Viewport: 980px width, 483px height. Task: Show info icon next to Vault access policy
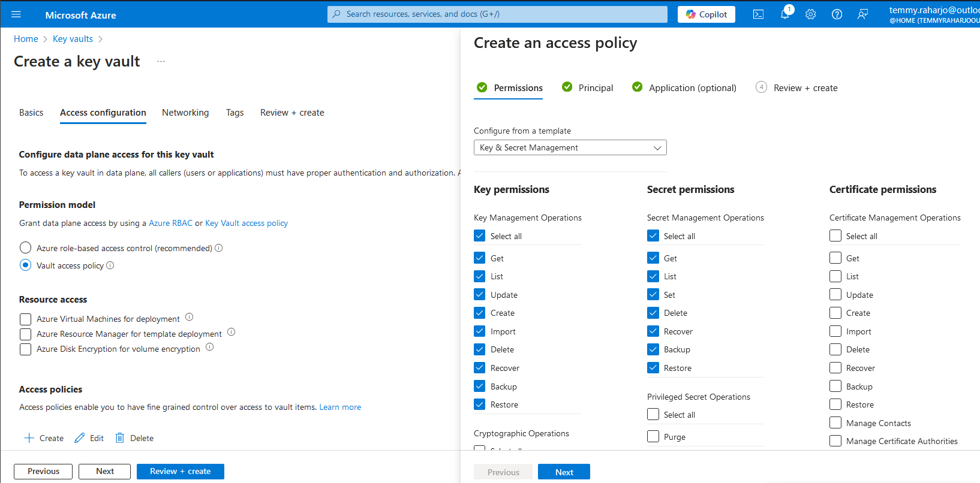tap(110, 265)
